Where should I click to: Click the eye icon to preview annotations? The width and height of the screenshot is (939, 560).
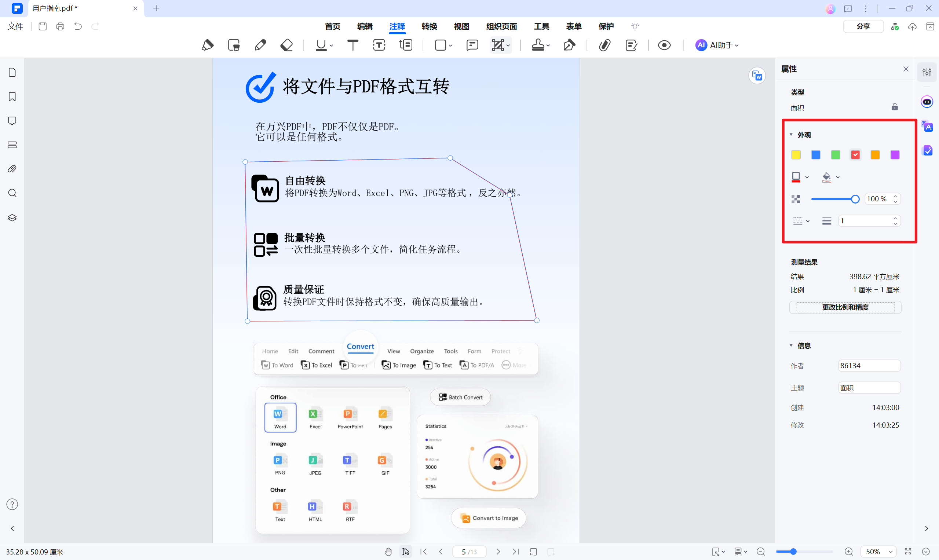point(664,44)
